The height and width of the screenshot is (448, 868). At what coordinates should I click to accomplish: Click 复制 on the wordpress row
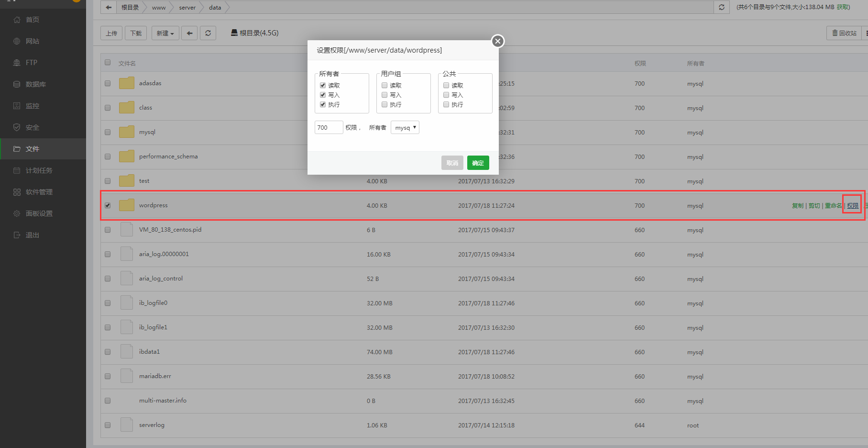click(798, 206)
